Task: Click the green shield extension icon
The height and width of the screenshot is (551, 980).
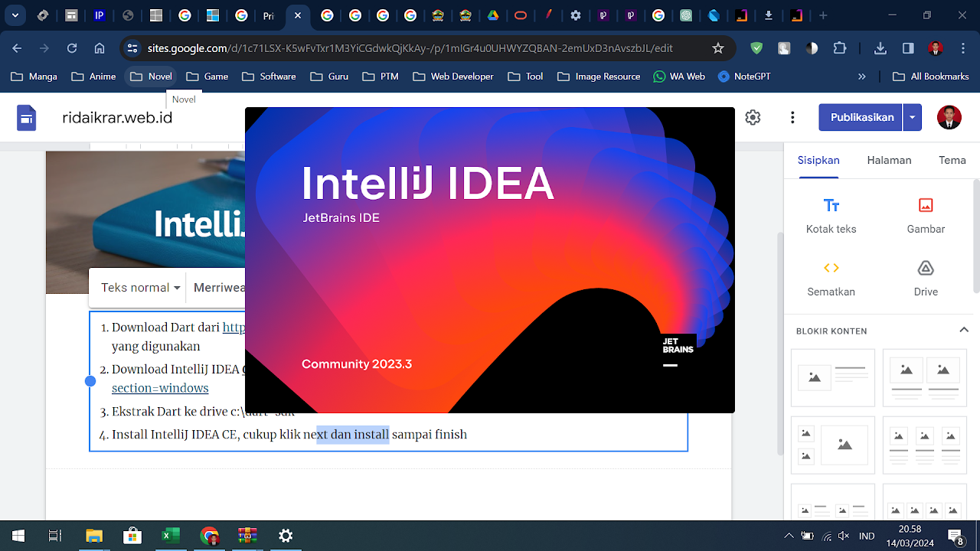Action: (756, 48)
